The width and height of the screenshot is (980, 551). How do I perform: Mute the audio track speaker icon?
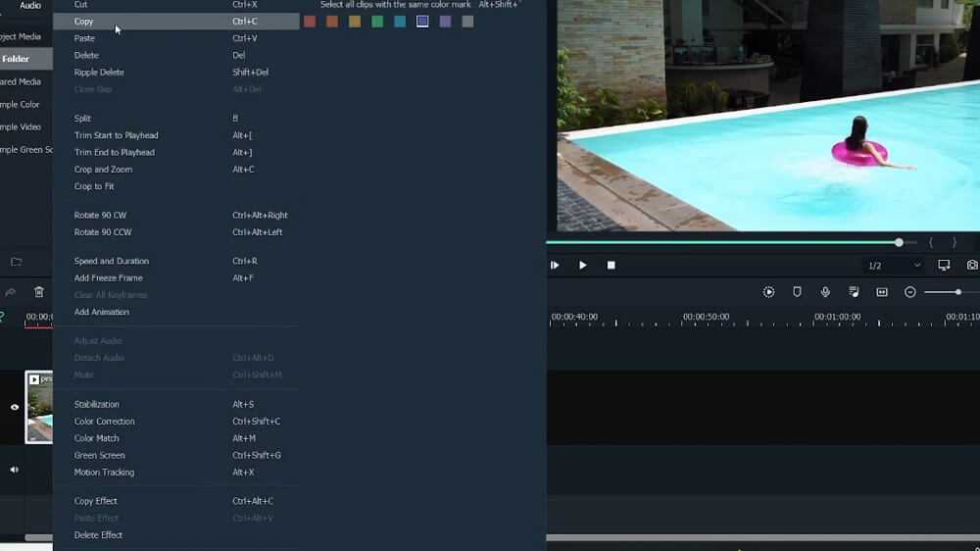[x=15, y=470]
